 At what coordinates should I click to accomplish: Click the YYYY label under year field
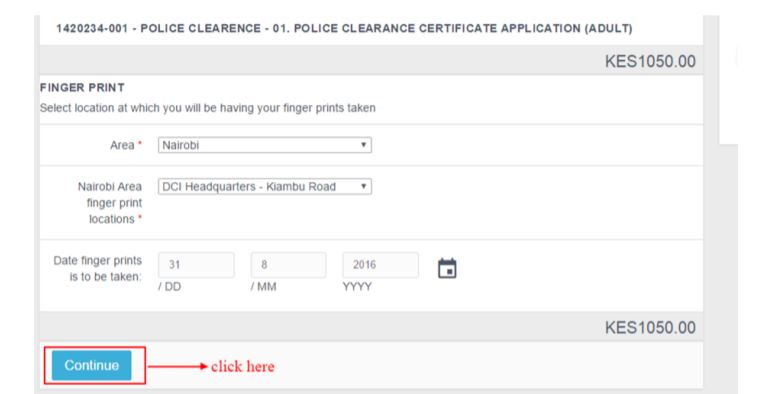(x=357, y=287)
